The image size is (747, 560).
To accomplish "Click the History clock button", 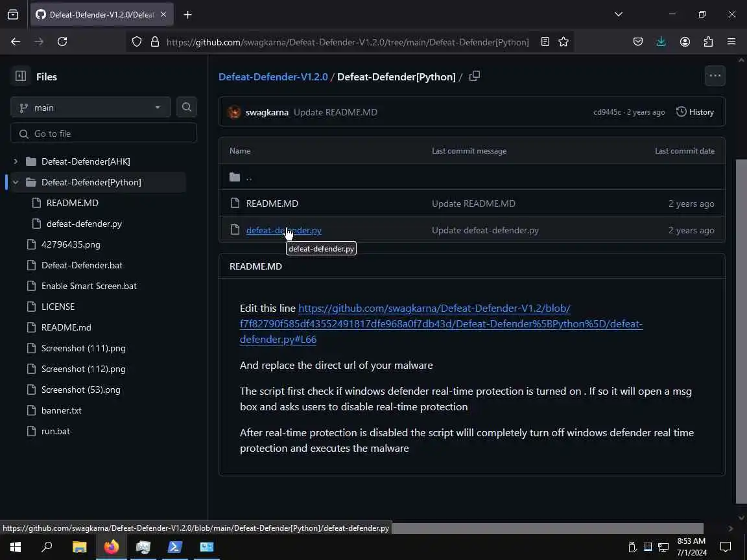I will click(695, 112).
